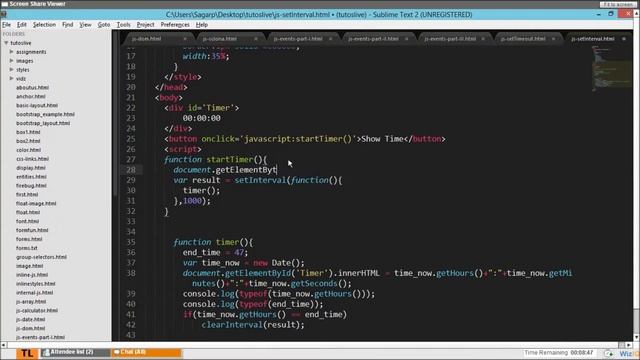640x360 pixels.
Task: Click line number 28 in the gutter
Action: pos(131,170)
